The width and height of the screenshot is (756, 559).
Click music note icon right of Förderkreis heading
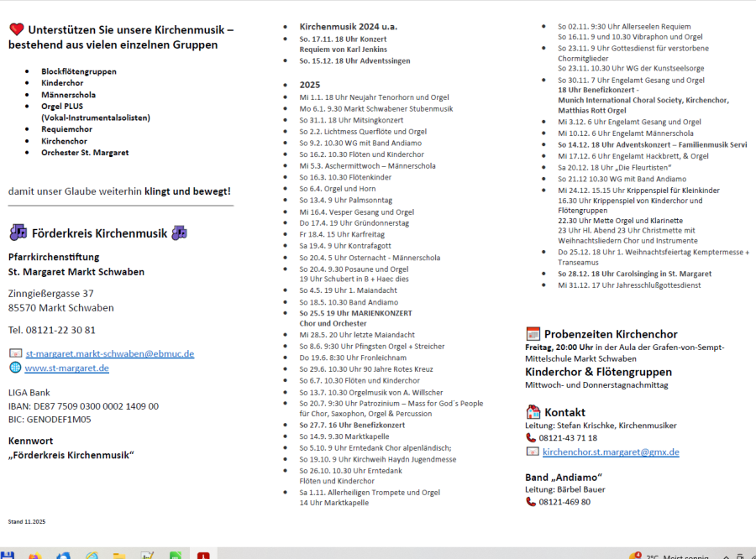178,232
